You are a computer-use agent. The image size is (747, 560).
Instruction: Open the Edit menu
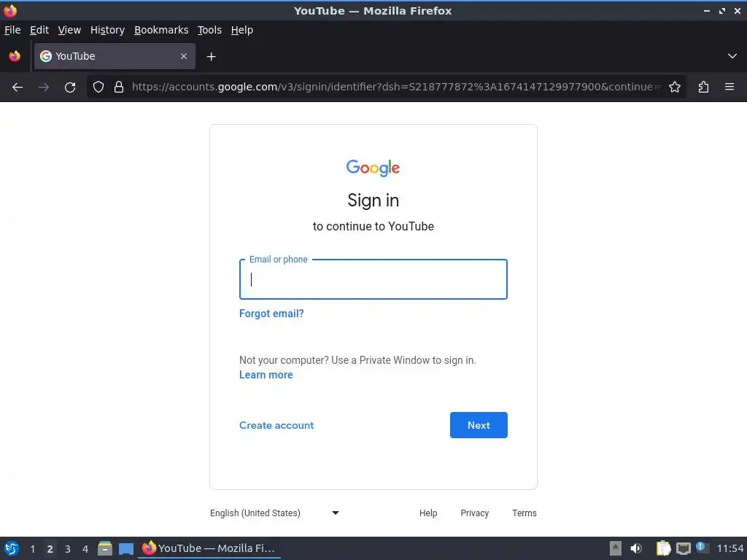(39, 30)
